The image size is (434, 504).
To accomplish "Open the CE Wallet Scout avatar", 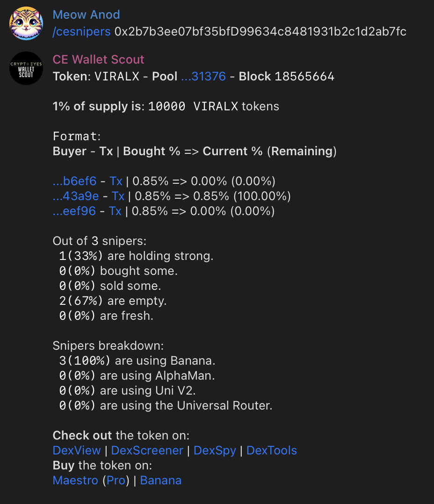I will (26, 68).
